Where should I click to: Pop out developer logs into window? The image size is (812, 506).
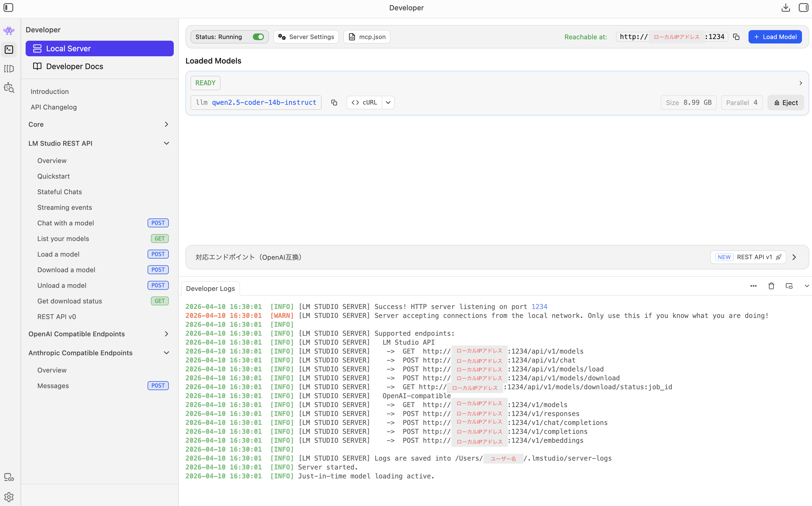789,286
